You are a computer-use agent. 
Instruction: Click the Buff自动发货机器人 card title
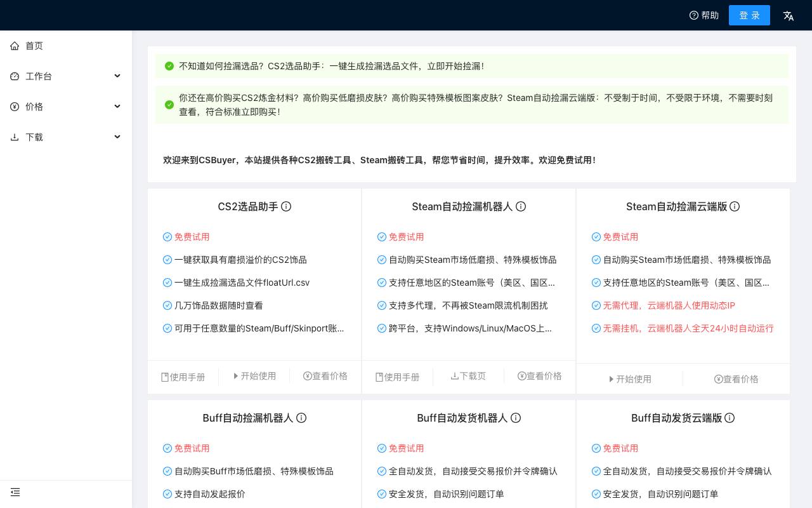tap(462, 418)
